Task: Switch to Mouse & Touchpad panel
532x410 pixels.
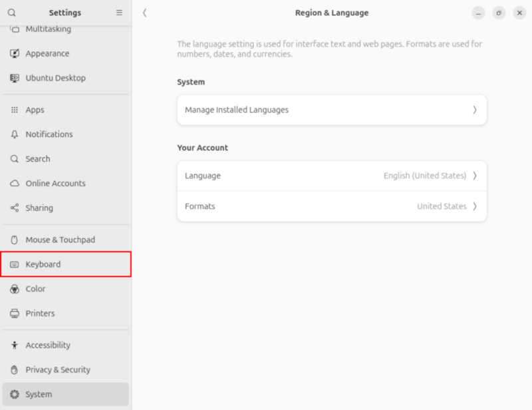Action: click(x=60, y=240)
